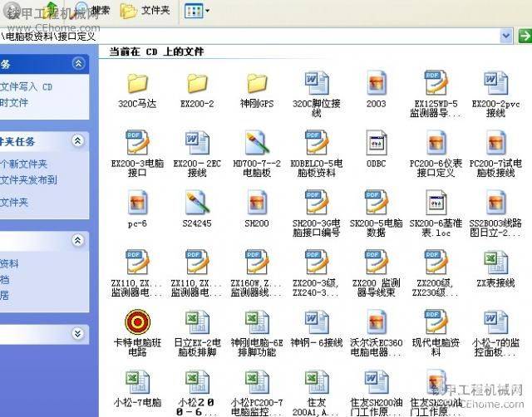Click the 文件写入 CD link

pyautogui.click(x=26, y=86)
